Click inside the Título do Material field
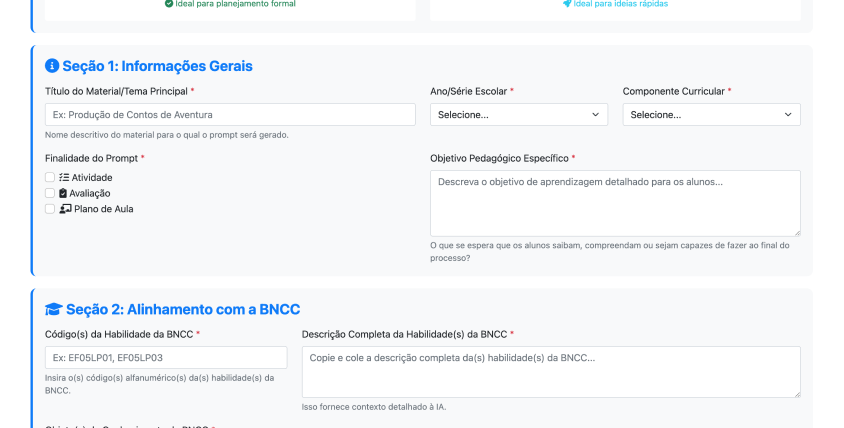844x428 pixels. tap(230, 115)
